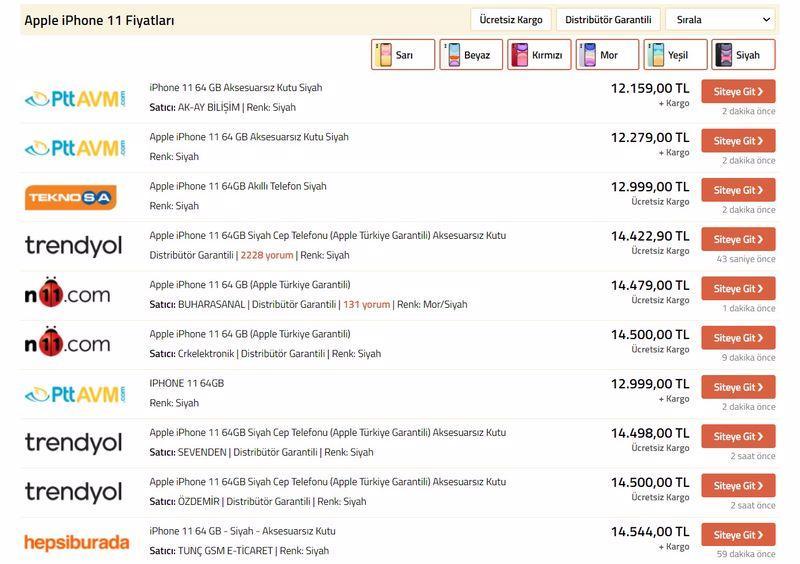
Task: Click n11.com logo in Crkelektronik row
Action: [67, 342]
